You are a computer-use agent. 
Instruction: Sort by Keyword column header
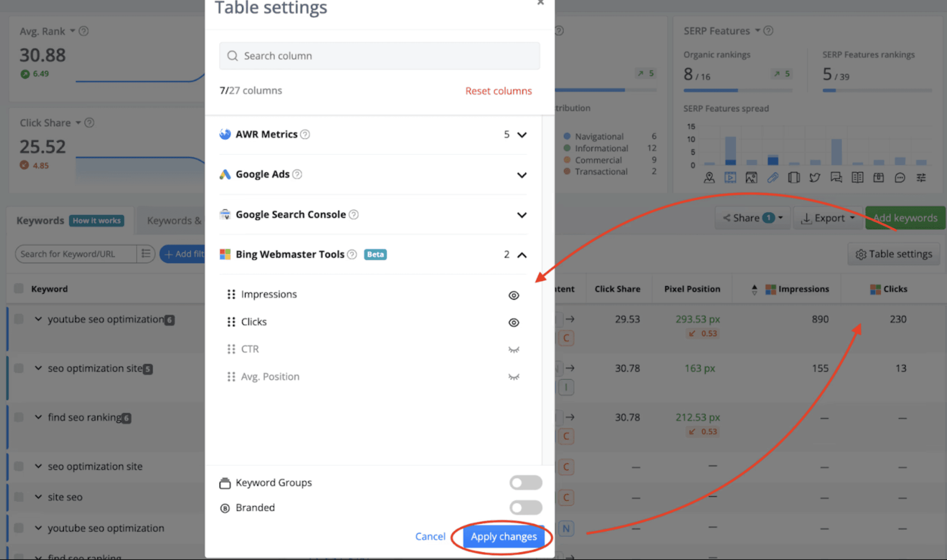click(49, 289)
